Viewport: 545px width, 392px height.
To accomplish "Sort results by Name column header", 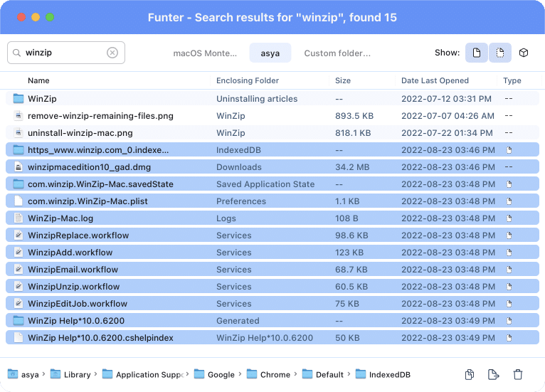I will pos(39,80).
